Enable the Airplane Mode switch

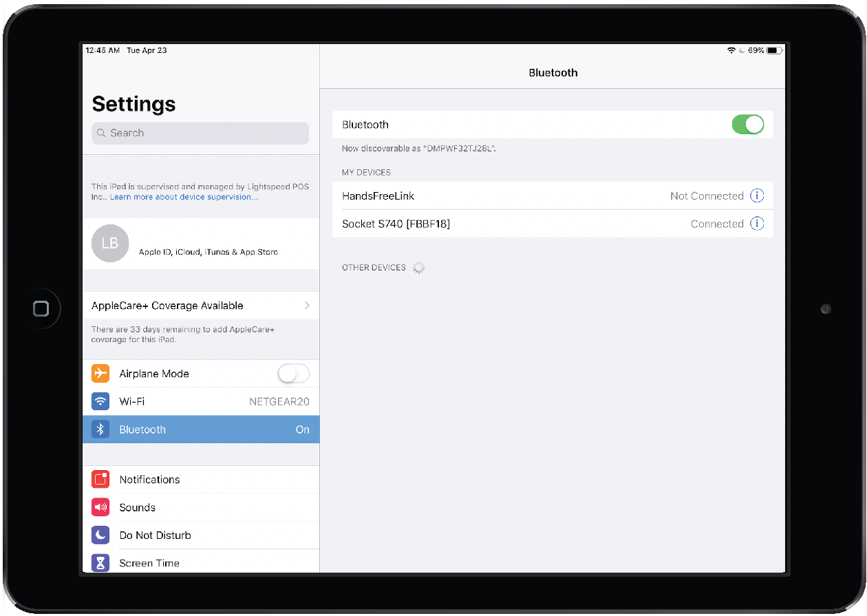coord(293,374)
